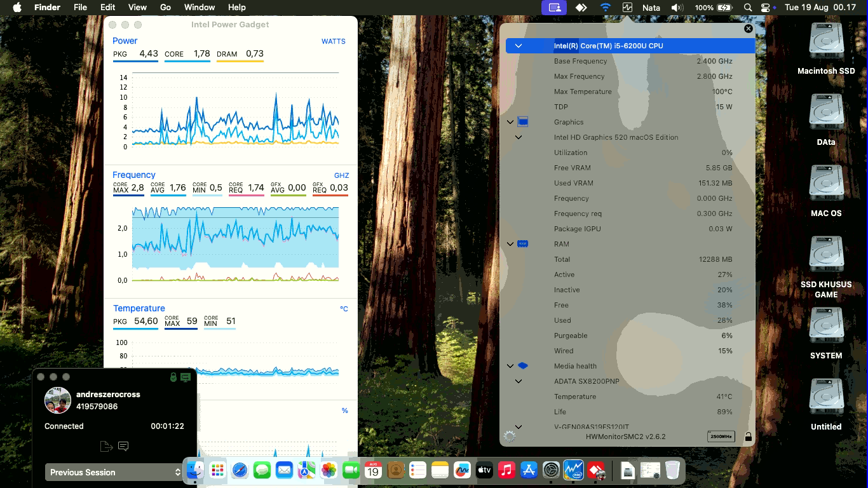Open the chat icon in AnyDesk session

click(124, 446)
